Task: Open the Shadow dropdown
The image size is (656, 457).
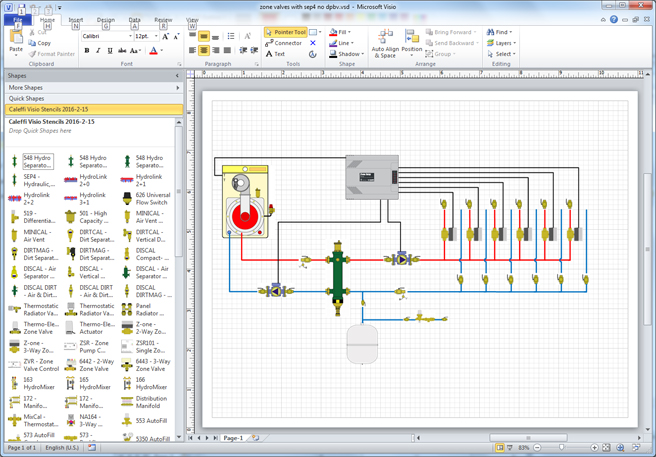Action: [x=346, y=54]
